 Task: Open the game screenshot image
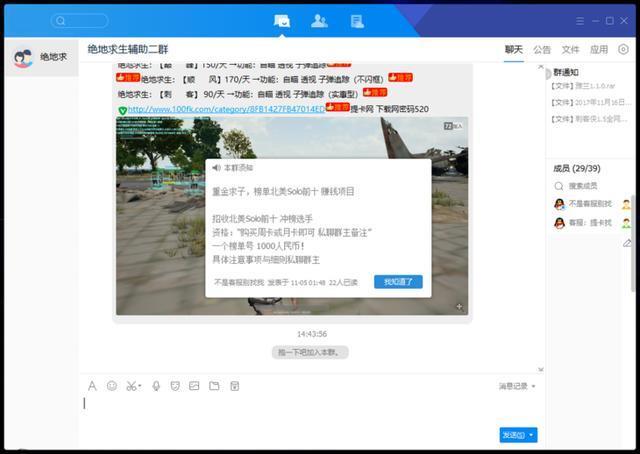(292, 216)
